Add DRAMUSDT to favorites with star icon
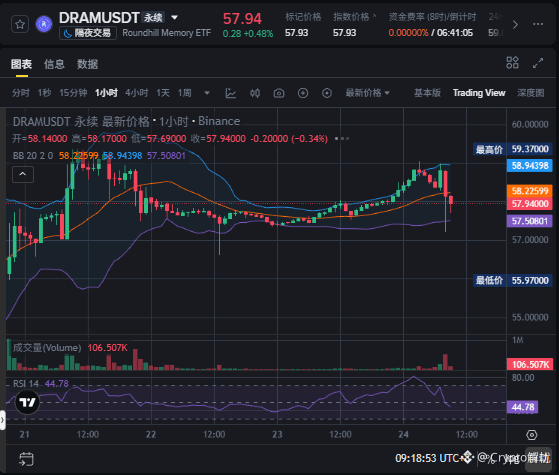Viewport: 559px width, 475px height. click(x=20, y=24)
